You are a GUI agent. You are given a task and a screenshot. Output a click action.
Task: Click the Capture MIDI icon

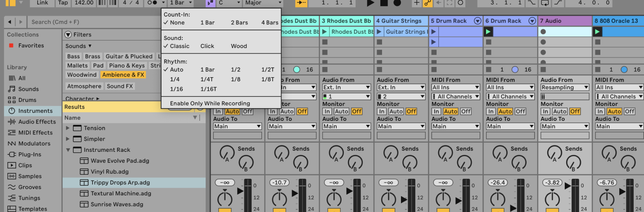click(x=450, y=3)
